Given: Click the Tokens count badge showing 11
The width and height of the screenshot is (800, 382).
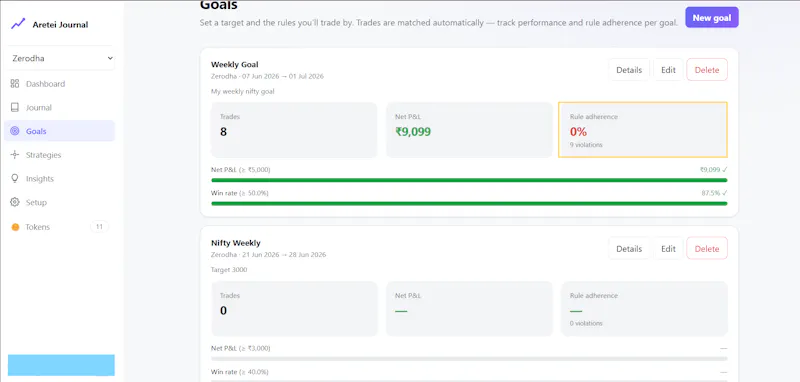Looking at the screenshot, I should tap(99, 227).
